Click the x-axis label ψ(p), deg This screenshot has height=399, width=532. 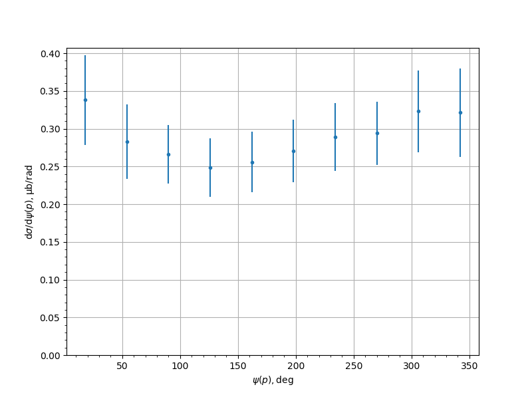click(273, 380)
